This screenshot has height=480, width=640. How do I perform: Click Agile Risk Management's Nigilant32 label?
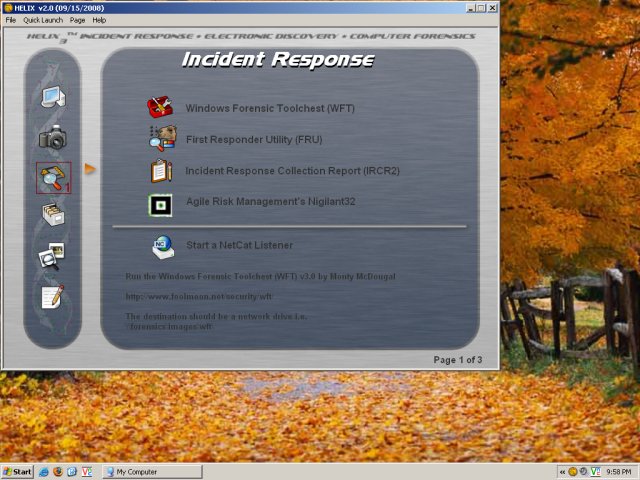coord(271,202)
